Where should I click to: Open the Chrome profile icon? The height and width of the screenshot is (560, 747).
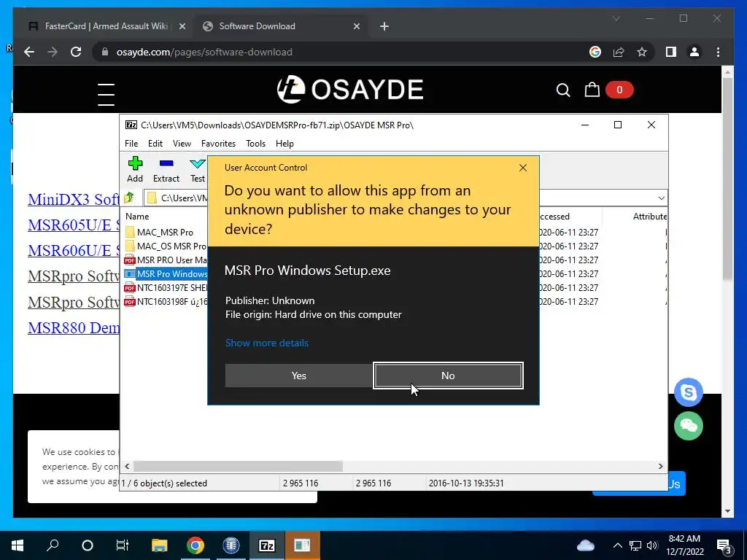pos(694,52)
